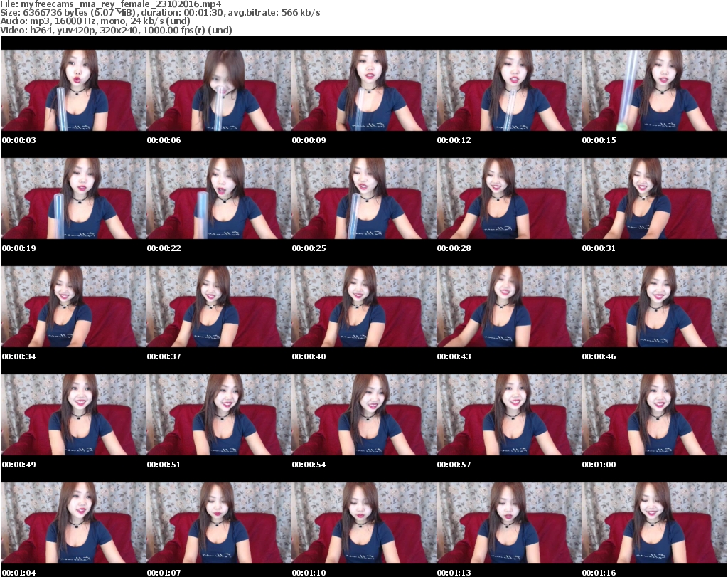The height and width of the screenshot is (577, 728).
Task: Select the thumbnail frame at 00:00:28
Action: (x=509, y=198)
